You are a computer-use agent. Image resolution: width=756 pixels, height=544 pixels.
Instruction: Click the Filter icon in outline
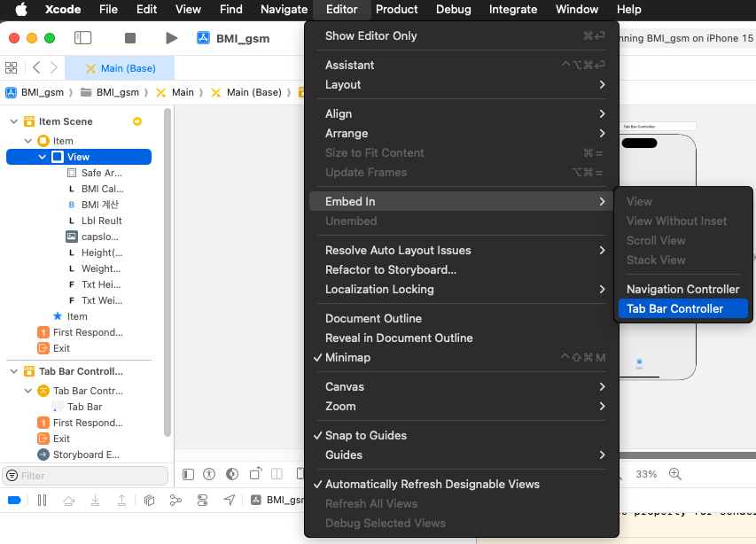pyautogui.click(x=12, y=476)
